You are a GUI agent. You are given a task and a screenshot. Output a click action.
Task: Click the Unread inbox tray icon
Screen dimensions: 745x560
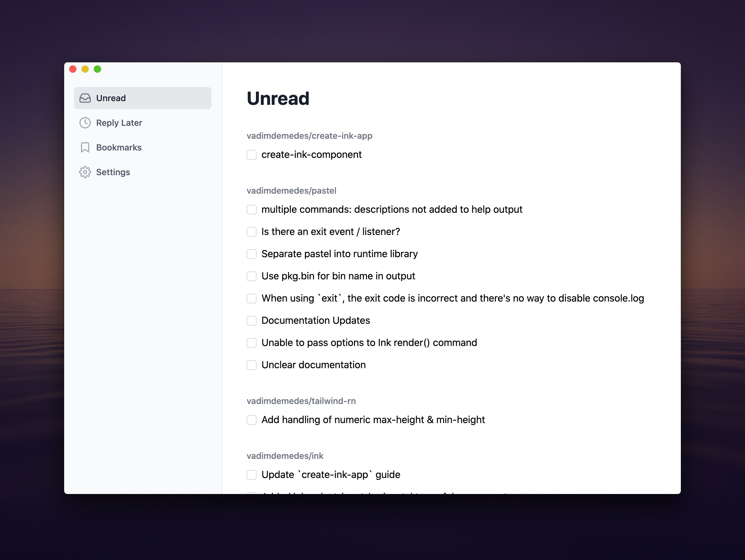[85, 98]
